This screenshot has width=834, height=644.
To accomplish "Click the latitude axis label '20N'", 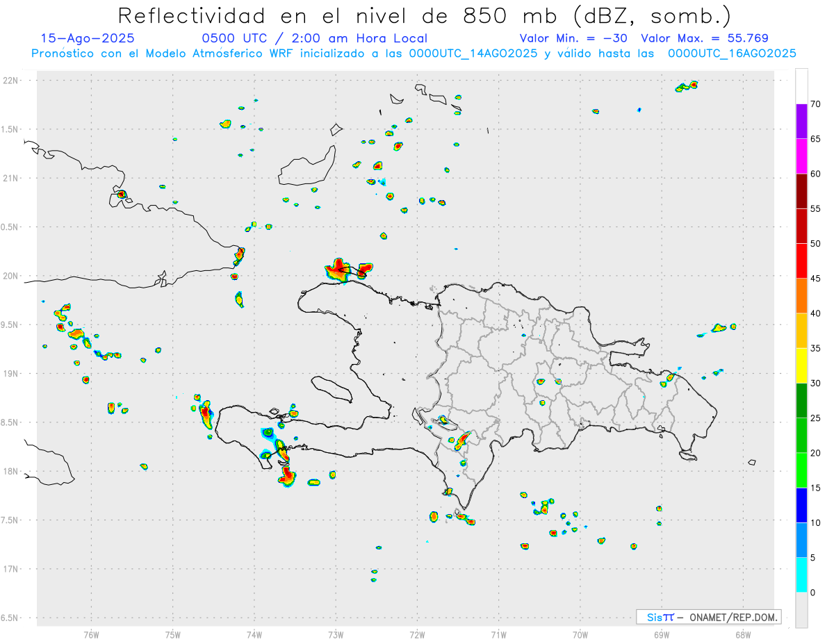I will click(x=12, y=276).
